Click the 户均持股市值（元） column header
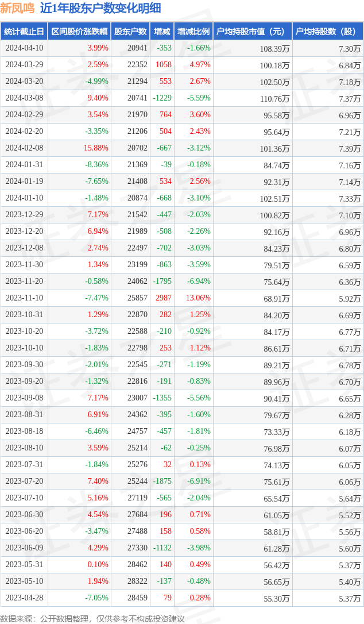 [253, 32]
